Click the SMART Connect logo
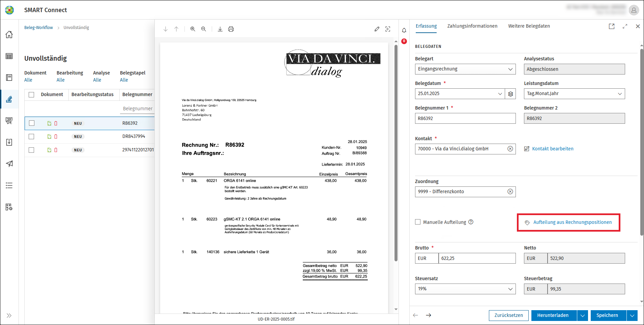Screen dimensions: 644x325 9,10
